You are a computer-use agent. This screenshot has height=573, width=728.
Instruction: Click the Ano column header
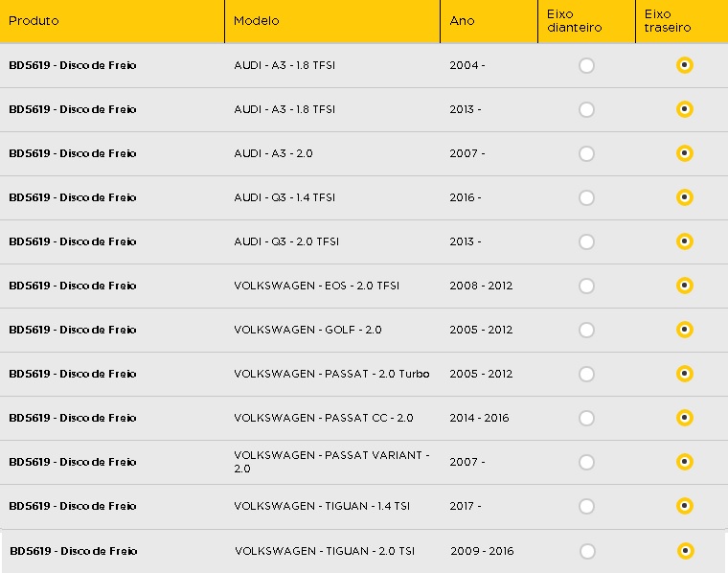pyautogui.click(x=462, y=21)
